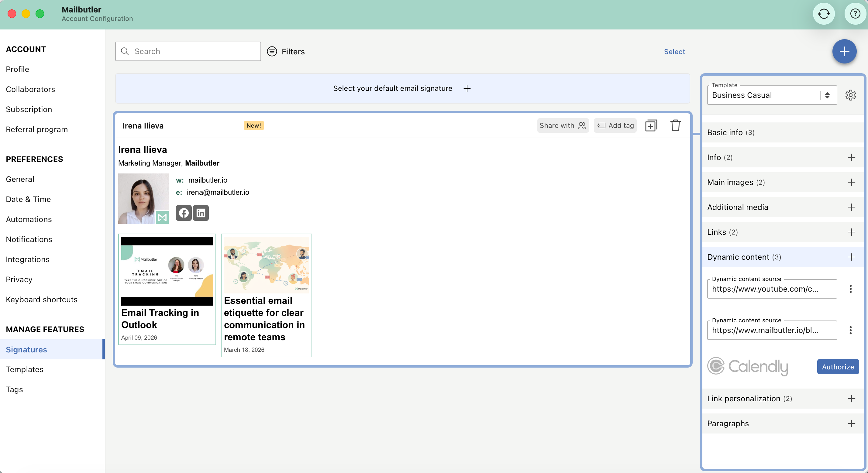Image resolution: width=868 pixels, height=473 pixels.
Task: Click the Facebook icon in signature
Action: pos(184,213)
